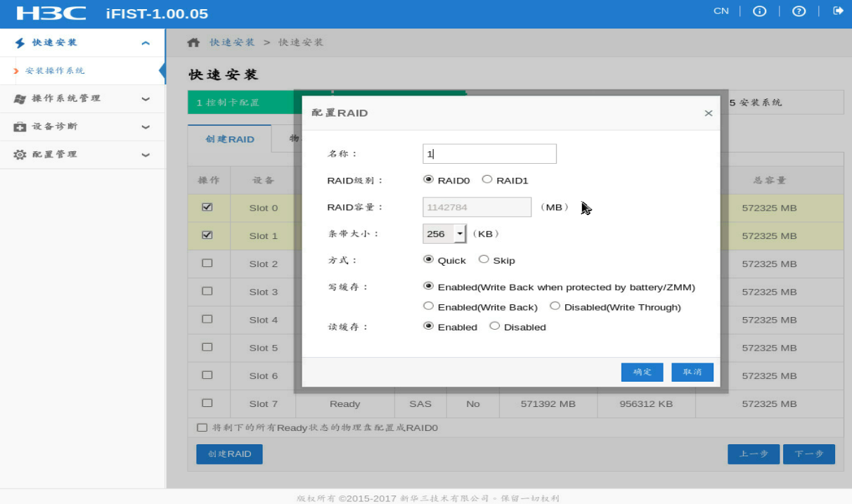Uncheck the Slot 0 checkbox

point(207,207)
